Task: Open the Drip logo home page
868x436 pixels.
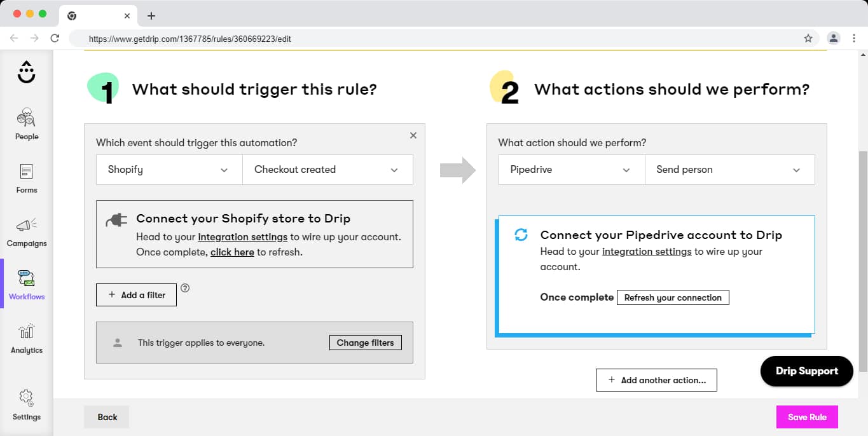Action: click(26, 72)
